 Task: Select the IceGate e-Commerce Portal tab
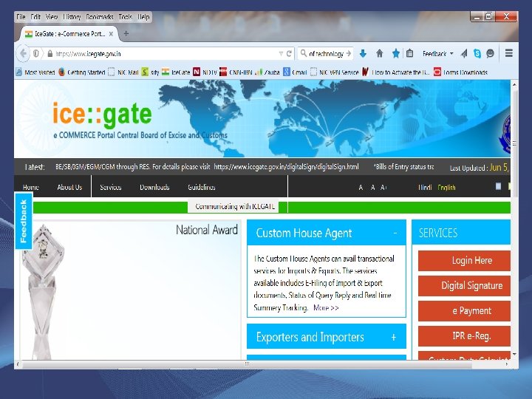coord(69,34)
